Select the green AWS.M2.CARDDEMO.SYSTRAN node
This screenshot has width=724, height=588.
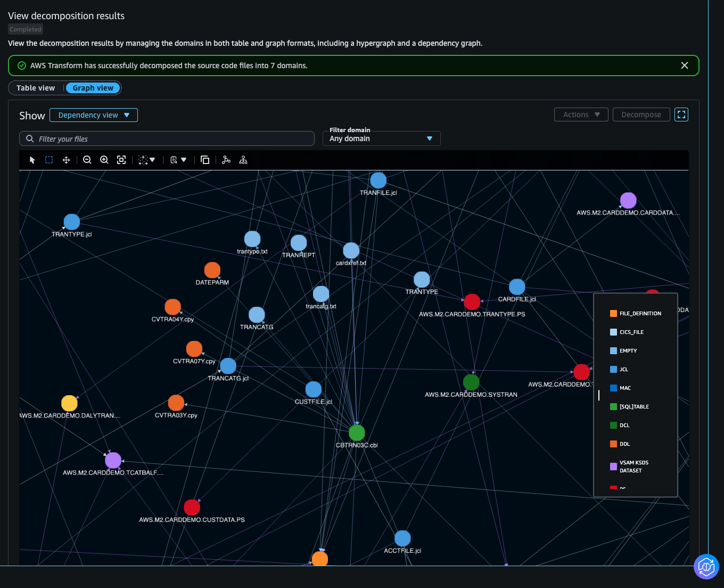click(471, 382)
